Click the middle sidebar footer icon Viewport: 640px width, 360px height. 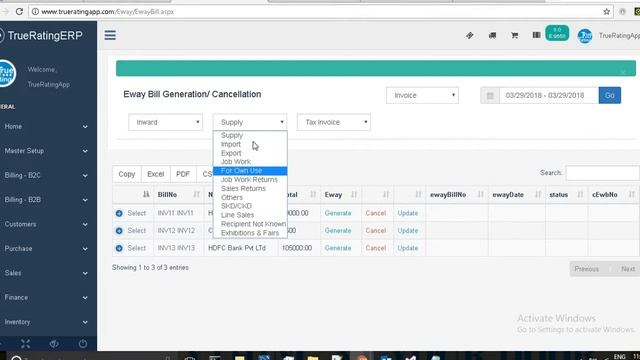point(54,344)
